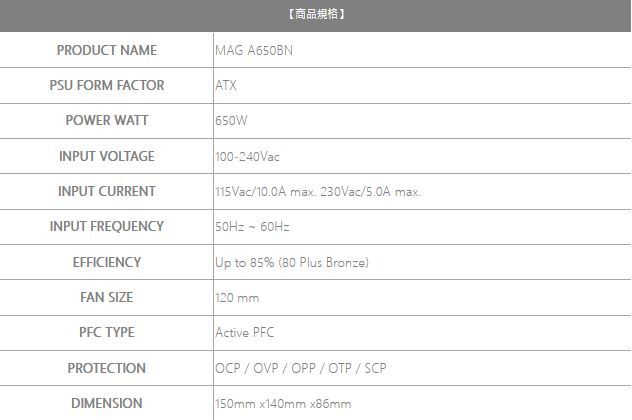Click the 650W power value

231,121
